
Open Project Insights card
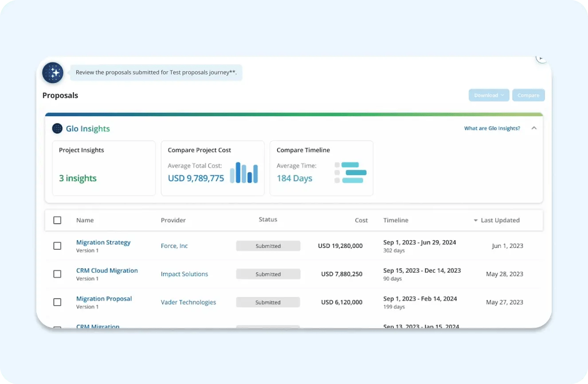click(103, 168)
